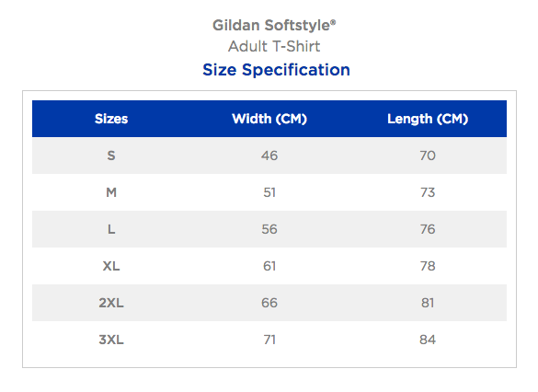The width and height of the screenshot is (538, 392).
Task: Select the XL size row label
Action: [x=111, y=266]
